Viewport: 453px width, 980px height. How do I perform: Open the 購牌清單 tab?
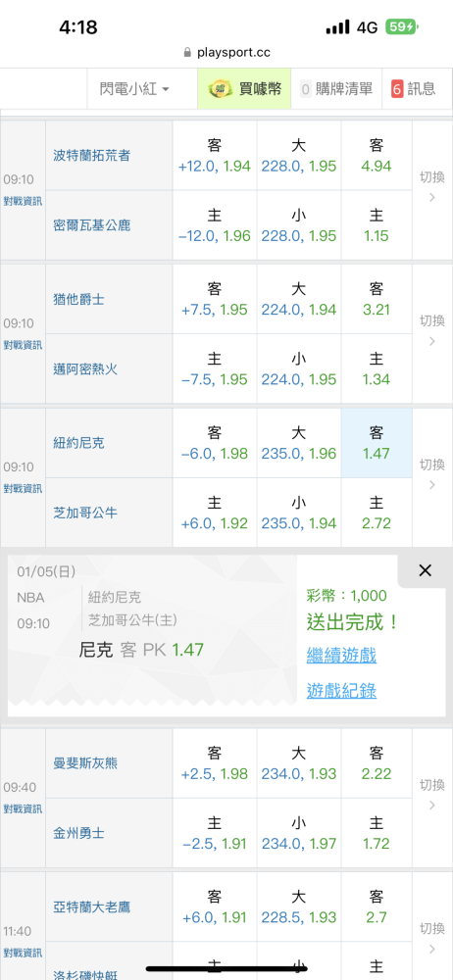[337, 89]
